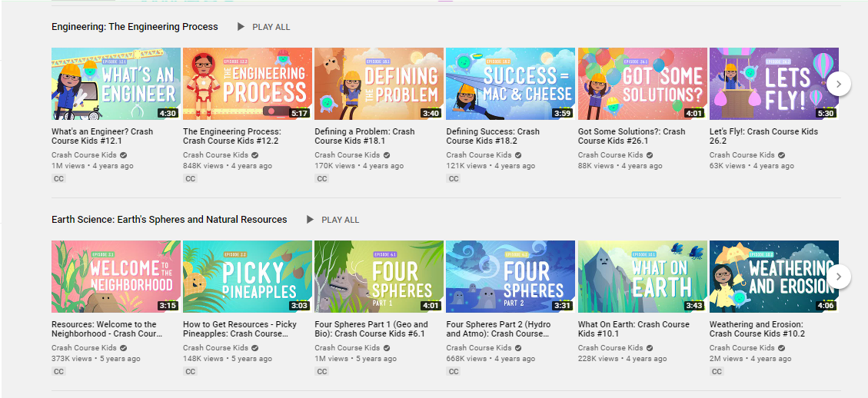Click CC badge under Welcome to the Neighborhood video
This screenshot has width=868, height=398.
(x=58, y=371)
